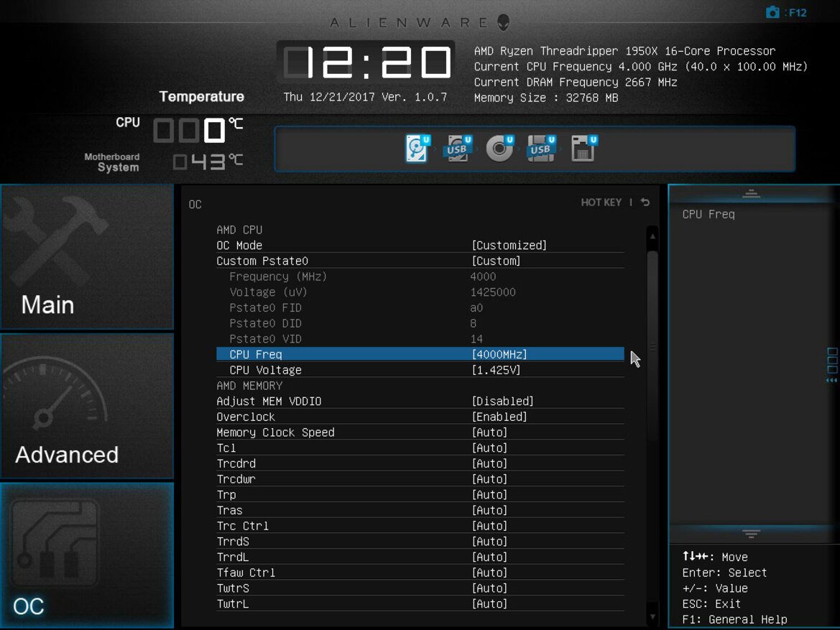Click the Voltage (uV) 1425000 value
Screen dimensions: 840x630
click(x=493, y=292)
